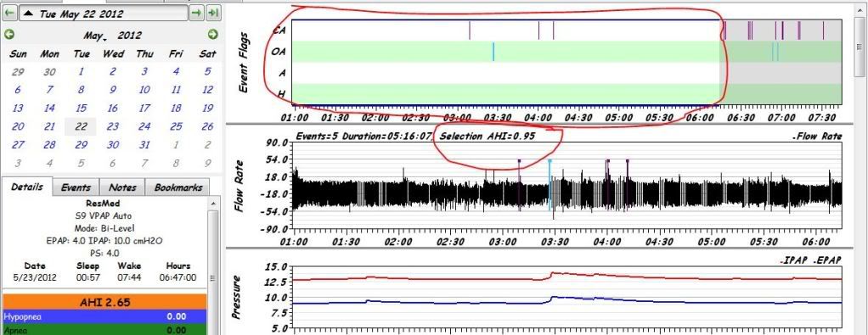Viewport: 868px width, 335px height.
Task: Select the Details tab
Action: [x=27, y=187]
